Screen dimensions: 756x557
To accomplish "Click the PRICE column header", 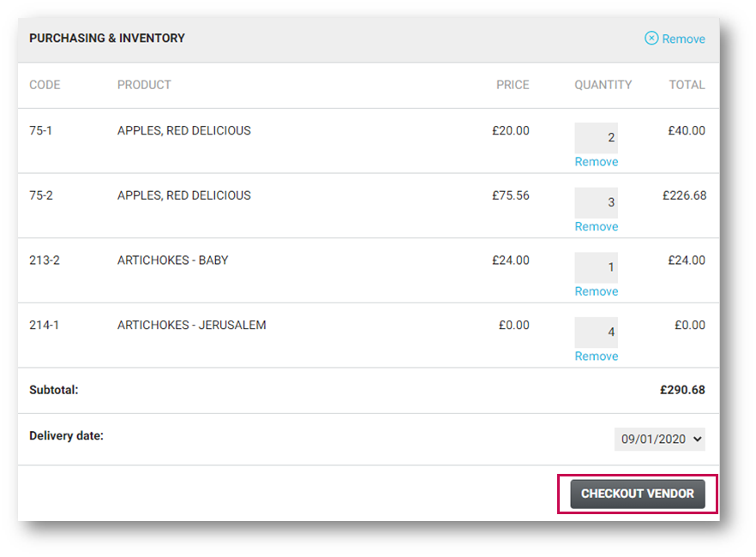I will coord(513,85).
